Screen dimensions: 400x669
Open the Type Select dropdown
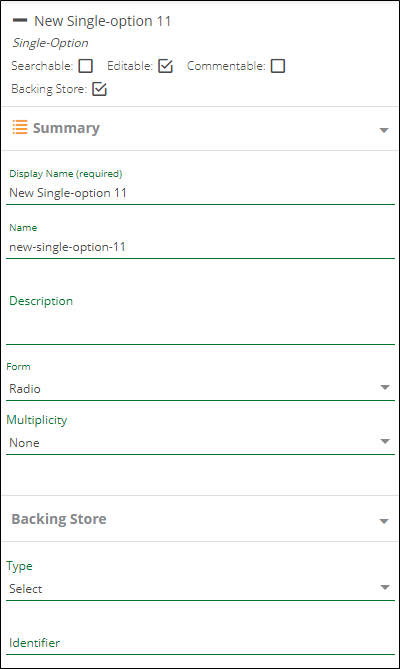click(x=200, y=588)
